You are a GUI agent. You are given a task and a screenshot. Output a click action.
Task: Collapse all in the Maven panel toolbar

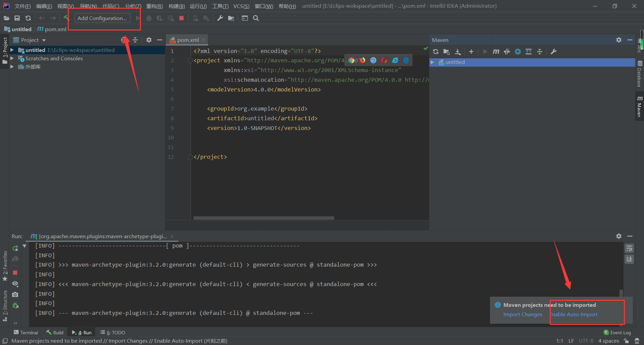click(540, 52)
